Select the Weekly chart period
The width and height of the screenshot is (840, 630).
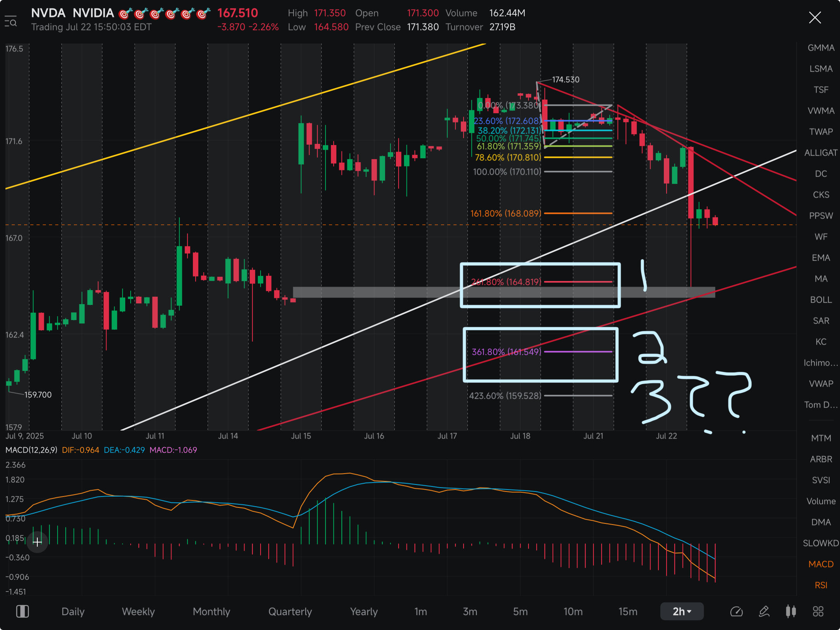pyautogui.click(x=138, y=611)
